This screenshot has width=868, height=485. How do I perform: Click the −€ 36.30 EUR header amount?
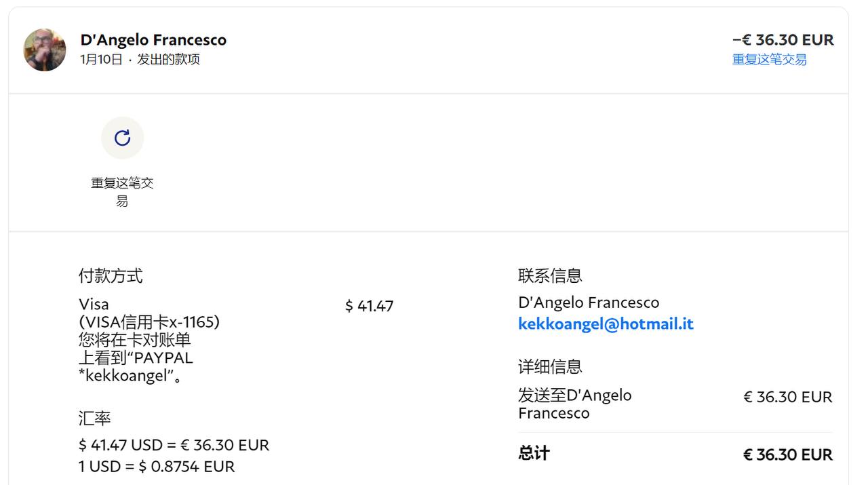point(783,40)
